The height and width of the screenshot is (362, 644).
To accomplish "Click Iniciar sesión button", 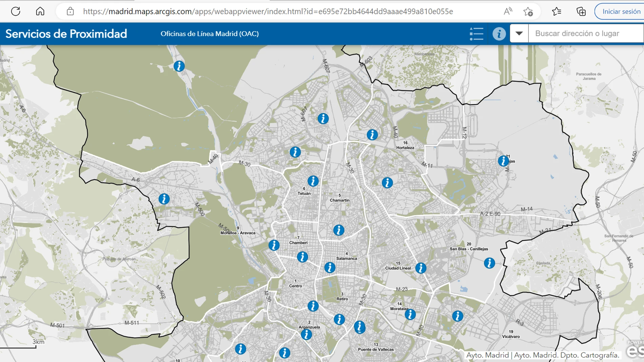I will pos(621,11).
